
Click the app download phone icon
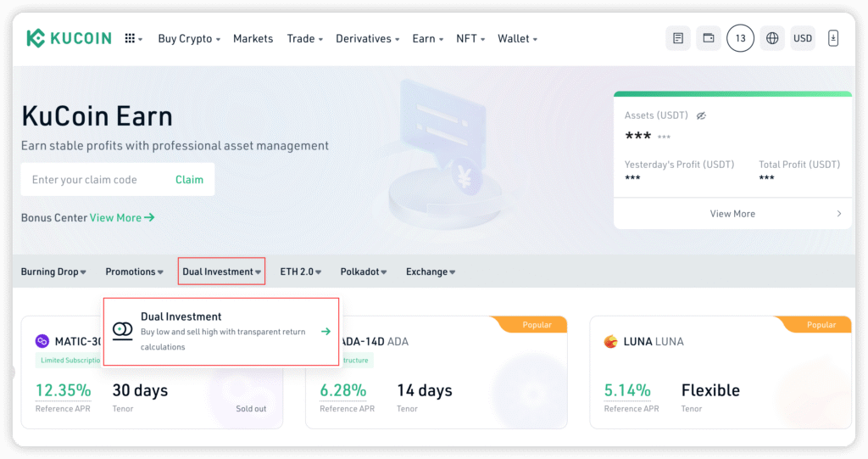[x=832, y=38]
